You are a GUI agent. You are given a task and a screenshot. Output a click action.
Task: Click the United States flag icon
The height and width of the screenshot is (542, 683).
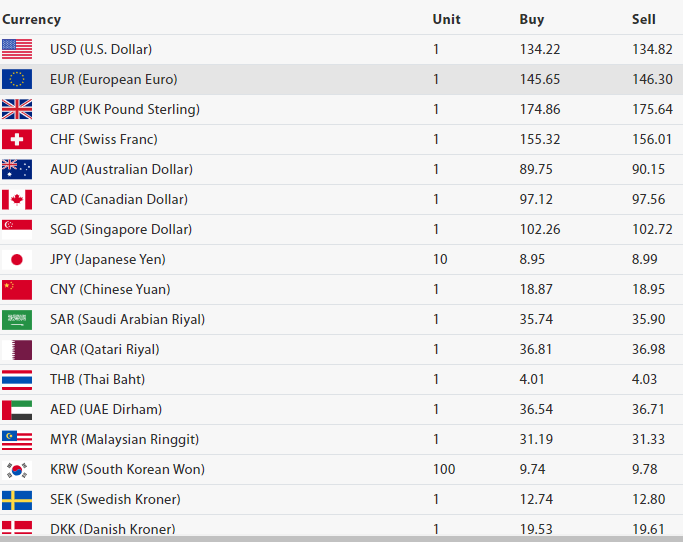coord(17,49)
